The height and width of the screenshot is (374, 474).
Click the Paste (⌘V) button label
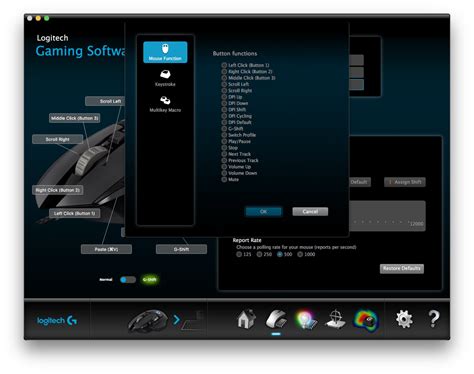point(106,249)
